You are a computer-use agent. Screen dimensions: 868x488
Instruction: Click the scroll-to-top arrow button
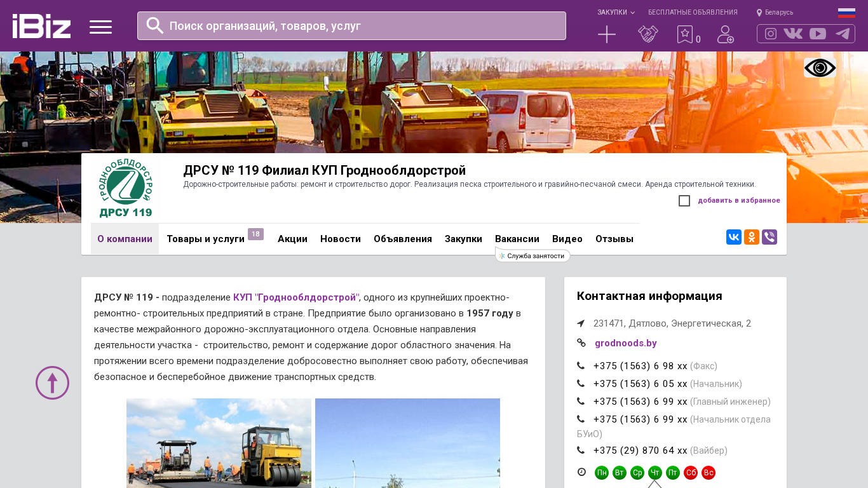click(52, 383)
